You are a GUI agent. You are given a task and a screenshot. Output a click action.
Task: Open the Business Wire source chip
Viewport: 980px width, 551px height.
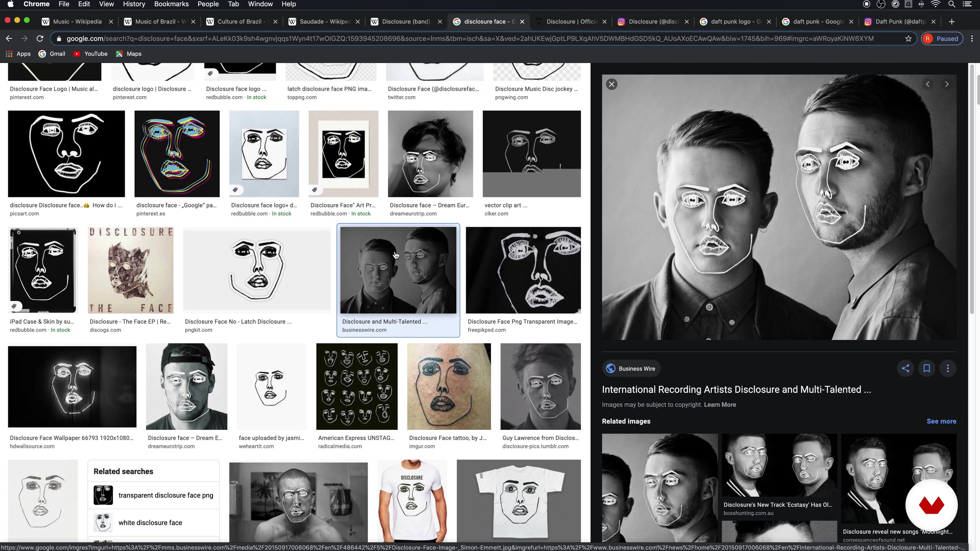point(631,368)
